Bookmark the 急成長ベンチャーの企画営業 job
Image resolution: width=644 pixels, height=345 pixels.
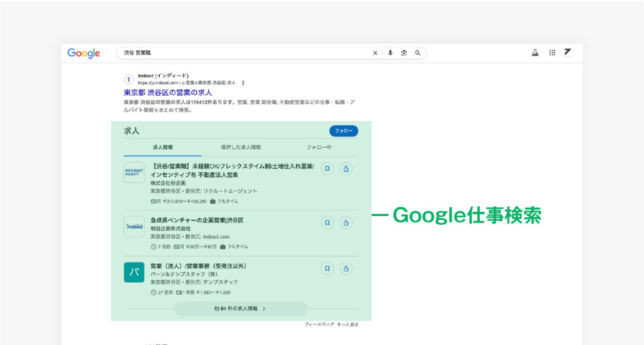(327, 222)
